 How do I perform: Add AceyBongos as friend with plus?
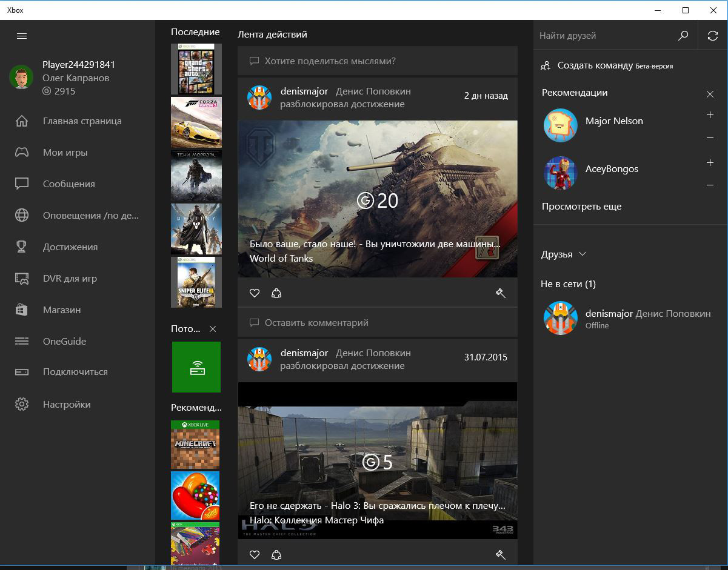click(710, 163)
